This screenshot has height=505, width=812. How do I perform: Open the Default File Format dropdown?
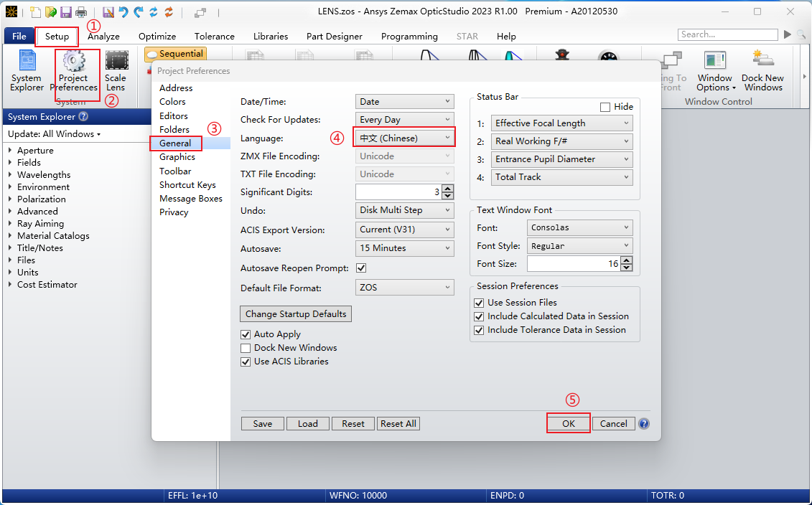[404, 287]
